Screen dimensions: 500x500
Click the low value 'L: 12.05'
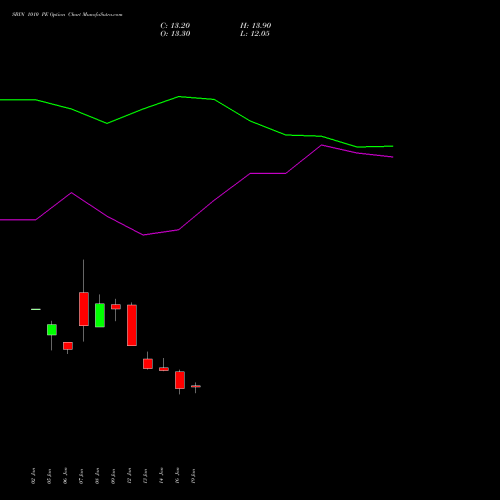255,34
